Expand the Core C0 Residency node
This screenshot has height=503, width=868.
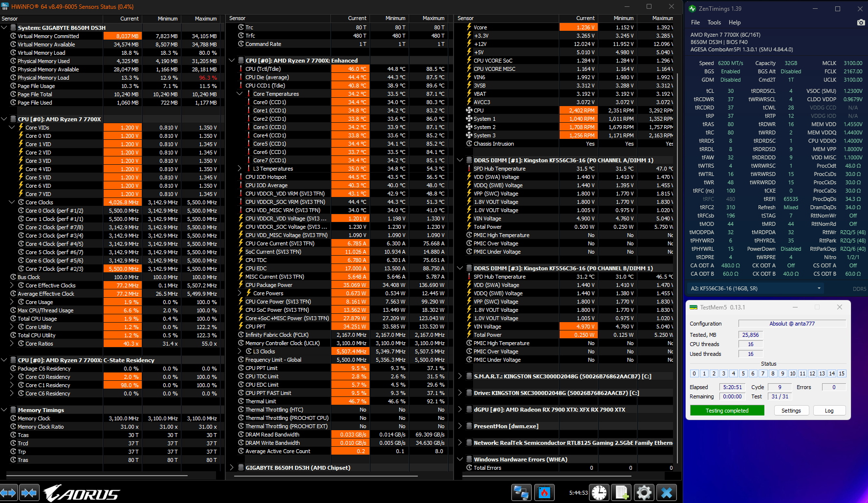(12, 377)
